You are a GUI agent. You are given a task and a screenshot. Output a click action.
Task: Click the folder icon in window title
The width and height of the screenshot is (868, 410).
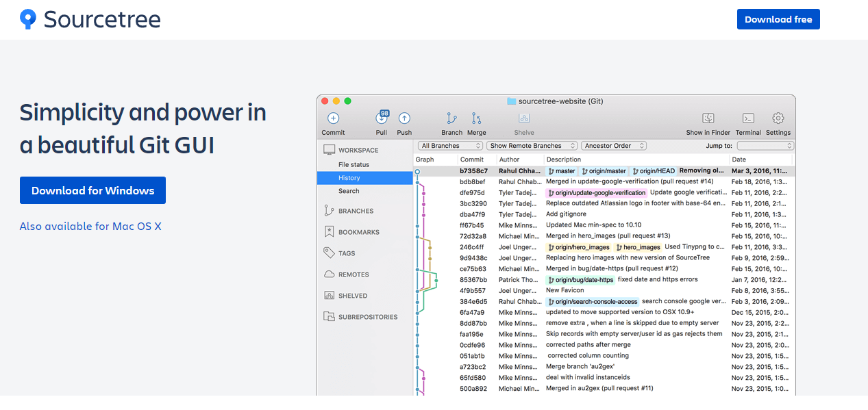point(511,101)
